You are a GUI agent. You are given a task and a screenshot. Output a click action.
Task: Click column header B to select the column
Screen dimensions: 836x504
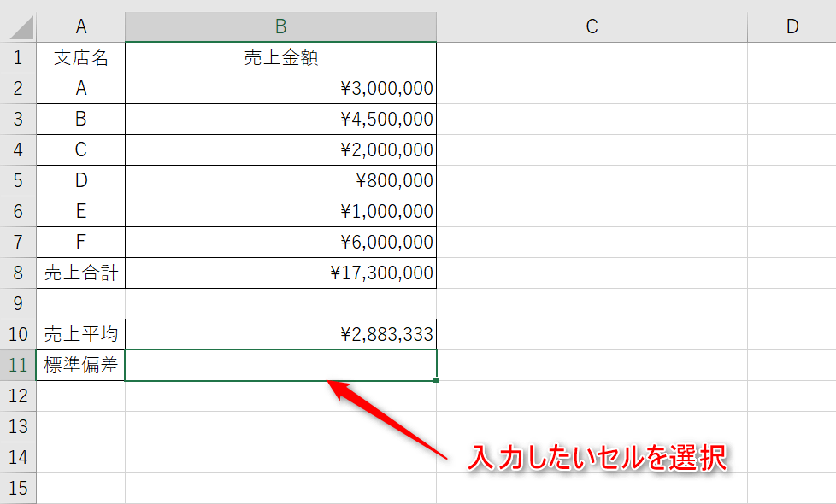coord(280,26)
